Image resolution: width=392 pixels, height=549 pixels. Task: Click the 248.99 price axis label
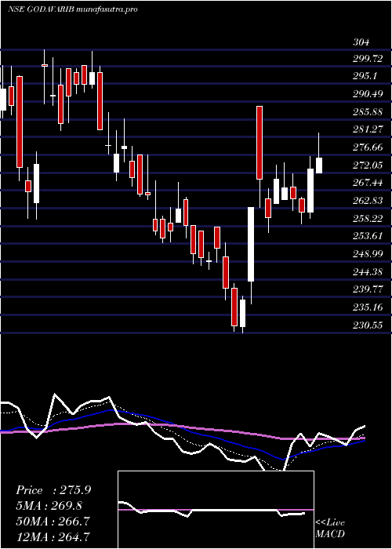click(x=368, y=254)
